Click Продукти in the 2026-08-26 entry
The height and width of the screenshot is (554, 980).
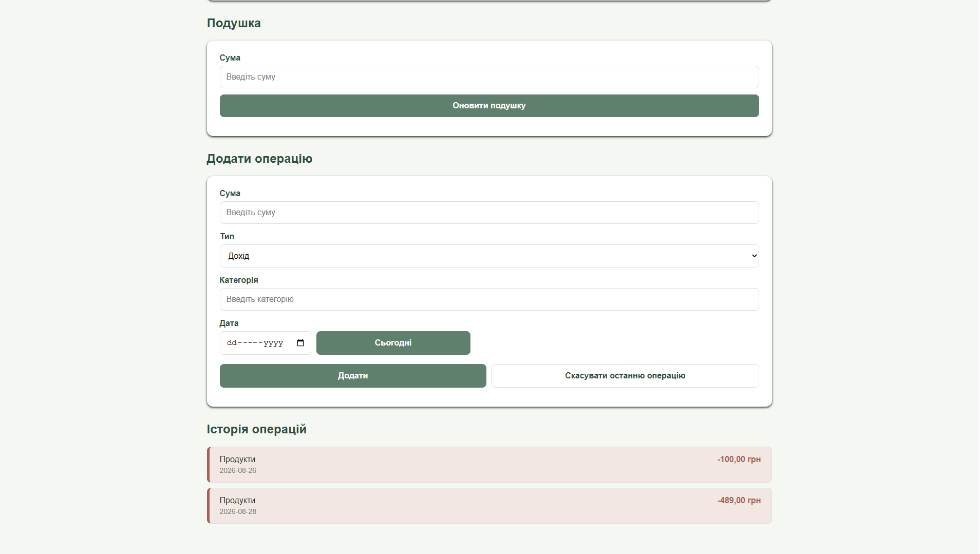[x=237, y=460]
